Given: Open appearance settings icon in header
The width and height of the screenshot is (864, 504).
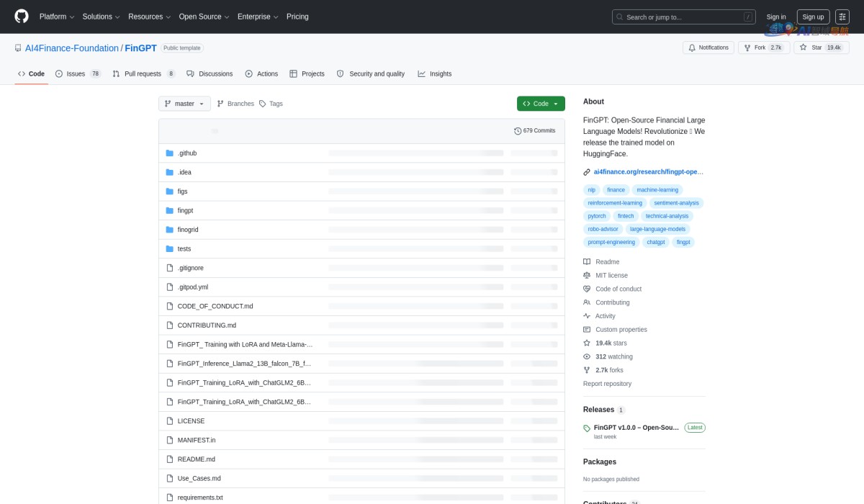Looking at the screenshot, I should (x=842, y=17).
